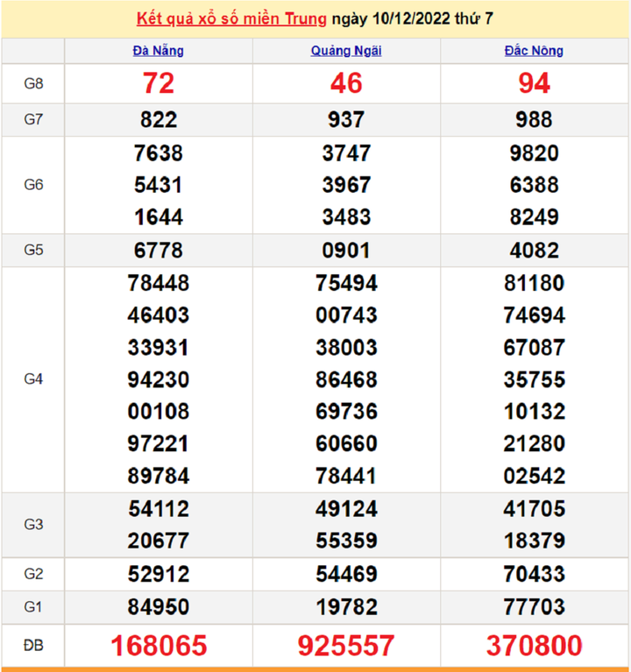631x672 pixels.
Task: Open the Quảng Ngãi province link
Action: (346, 51)
